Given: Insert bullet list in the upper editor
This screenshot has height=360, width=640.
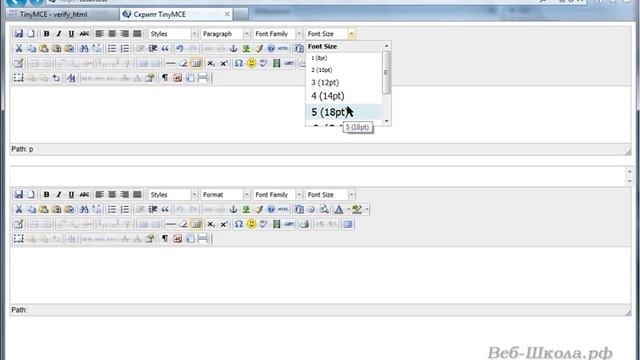Looking at the screenshot, I should (x=111, y=49).
